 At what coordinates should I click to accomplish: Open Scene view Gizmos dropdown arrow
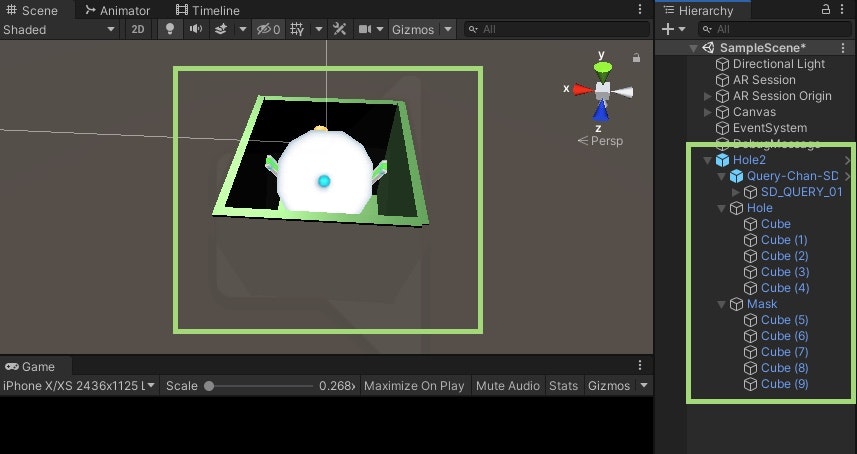pyautogui.click(x=448, y=30)
